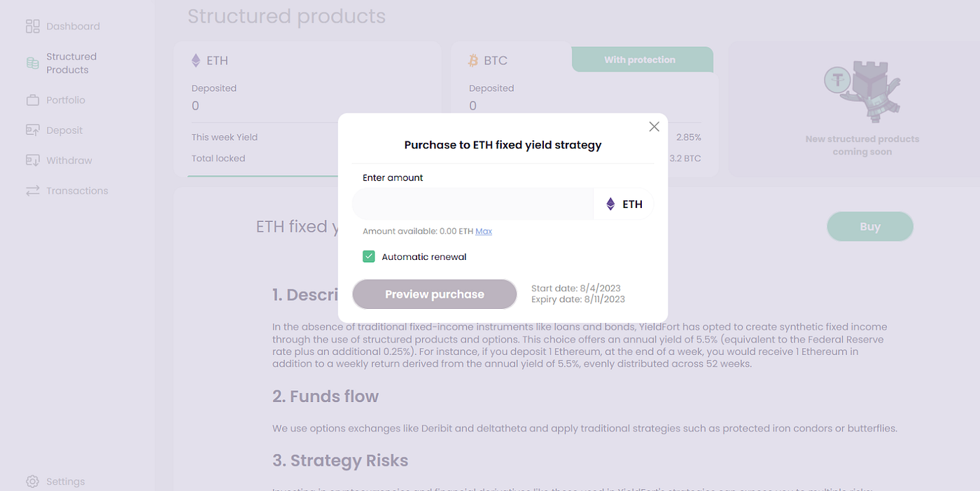Click the Portfolio briefcase icon

[33, 100]
